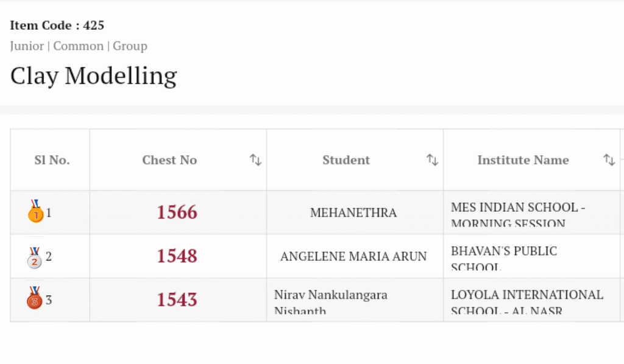
Task: Click student name ANGELENE MARIA ARUN
Action: pyautogui.click(x=353, y=257)
